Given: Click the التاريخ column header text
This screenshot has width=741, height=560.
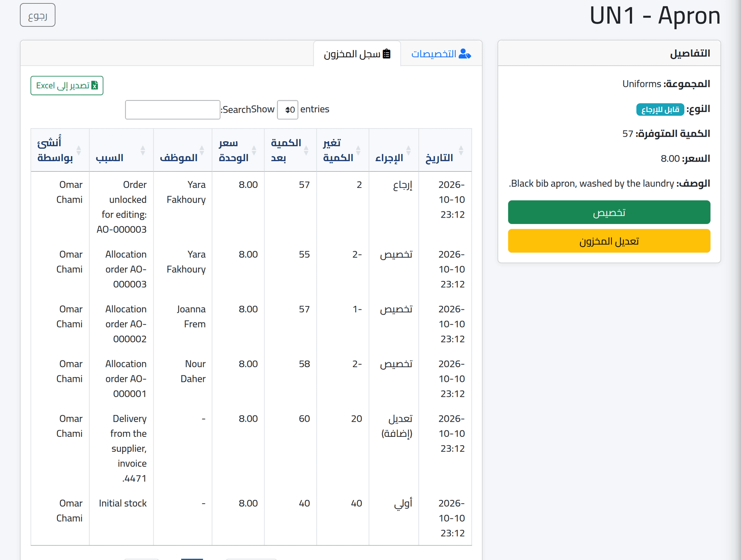Looking at the screenshot, I should point(439,158).
